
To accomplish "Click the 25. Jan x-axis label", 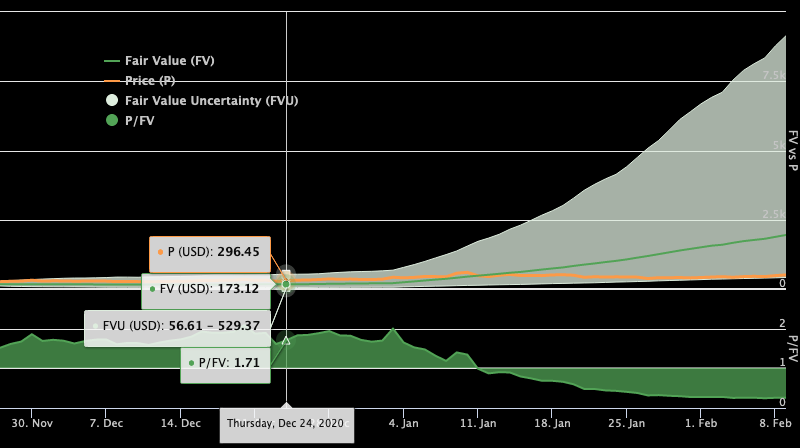I will (627, 423).
